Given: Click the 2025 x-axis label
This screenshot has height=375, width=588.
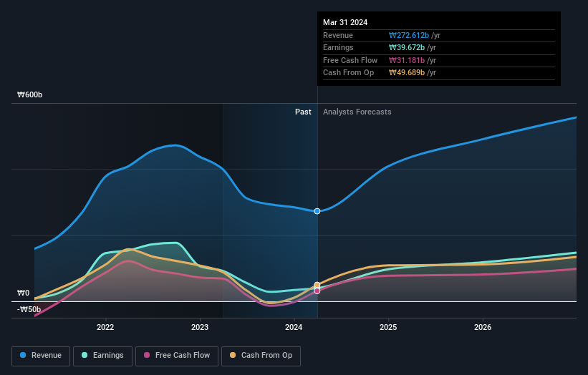Looking at the screenshot, I should click(388, 327).
